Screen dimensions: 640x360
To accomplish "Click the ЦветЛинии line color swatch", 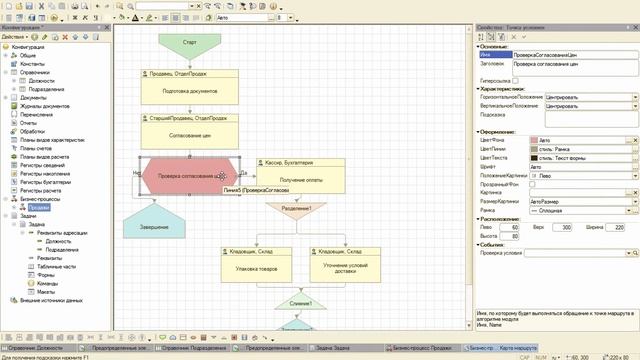I will 534,149.
